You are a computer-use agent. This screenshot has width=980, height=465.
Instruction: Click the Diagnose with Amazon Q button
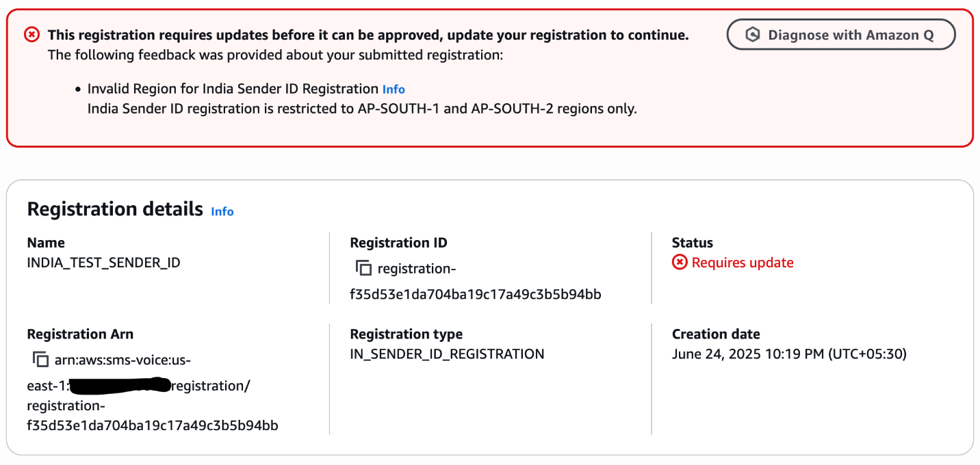pos(841,35)
